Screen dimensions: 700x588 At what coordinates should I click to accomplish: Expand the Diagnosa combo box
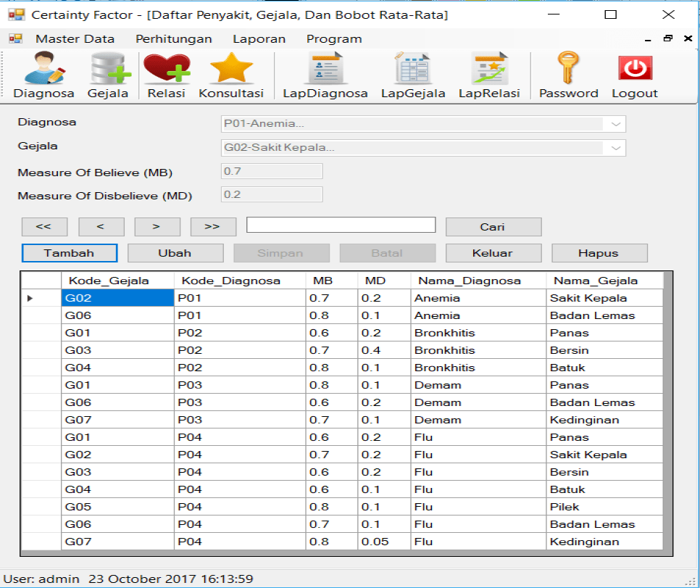616,124
